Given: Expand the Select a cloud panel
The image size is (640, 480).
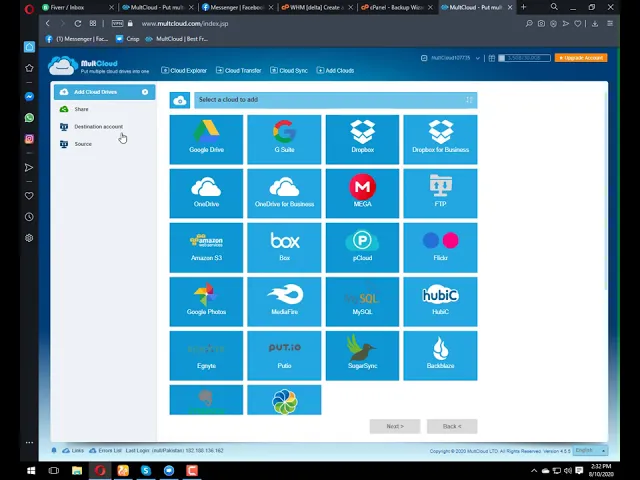Looking at the screenshot, I should [469, 100].
